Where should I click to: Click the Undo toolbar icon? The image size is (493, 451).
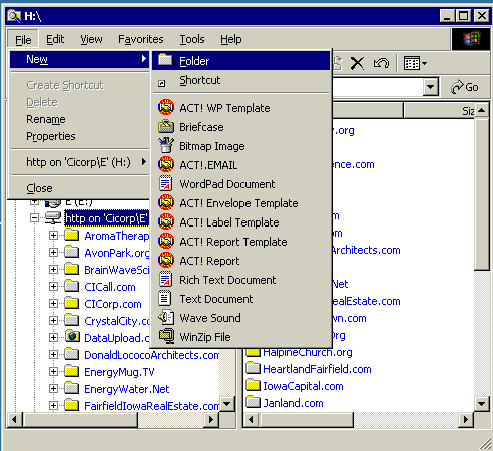(381, 63)
